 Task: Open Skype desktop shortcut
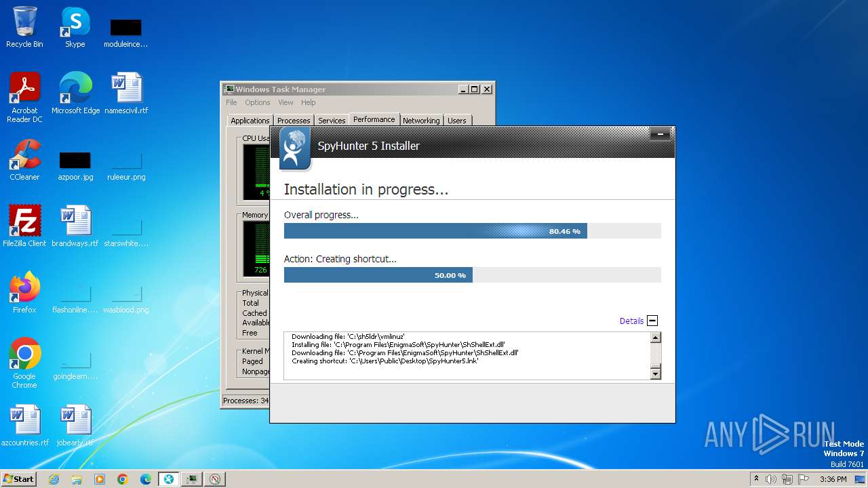click(x=75, y=27)
